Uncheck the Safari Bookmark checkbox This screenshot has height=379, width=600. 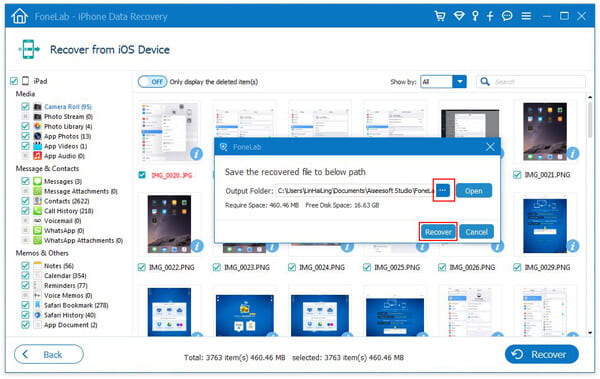[x=25, y=305]
